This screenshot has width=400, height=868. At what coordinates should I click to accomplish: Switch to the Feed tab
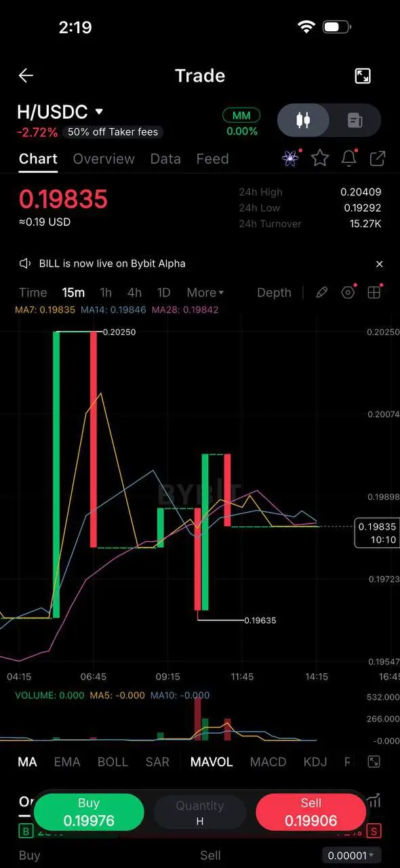click(212, 159)
